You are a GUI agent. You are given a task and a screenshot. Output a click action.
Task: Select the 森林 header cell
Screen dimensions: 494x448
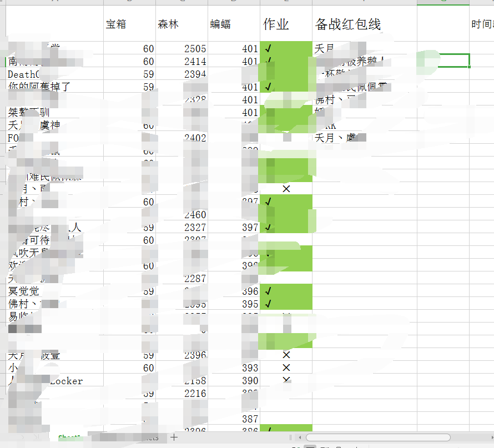(182, 24)
